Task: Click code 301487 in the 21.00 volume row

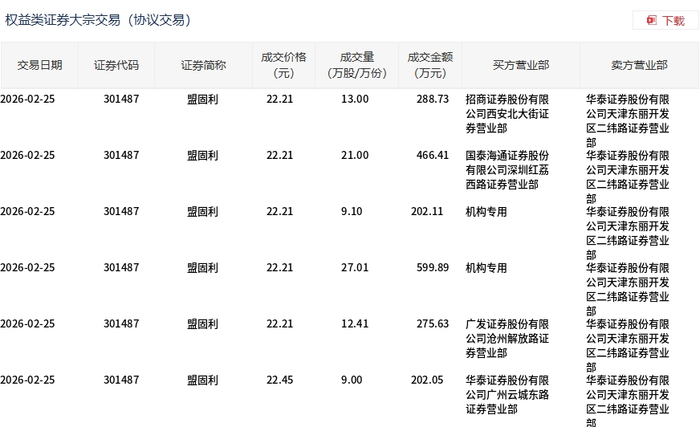Action: tap(121, 155)
